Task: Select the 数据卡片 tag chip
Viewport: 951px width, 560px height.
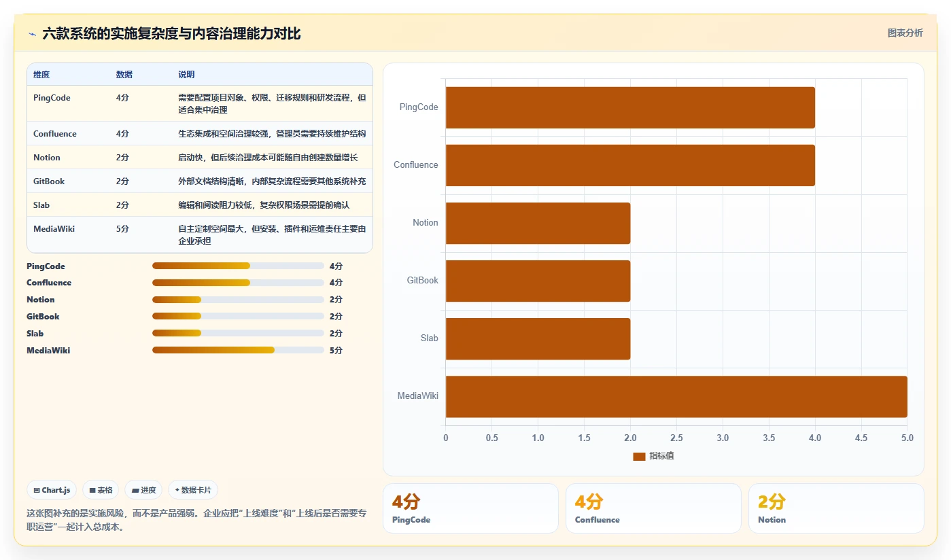Action: 193,490
